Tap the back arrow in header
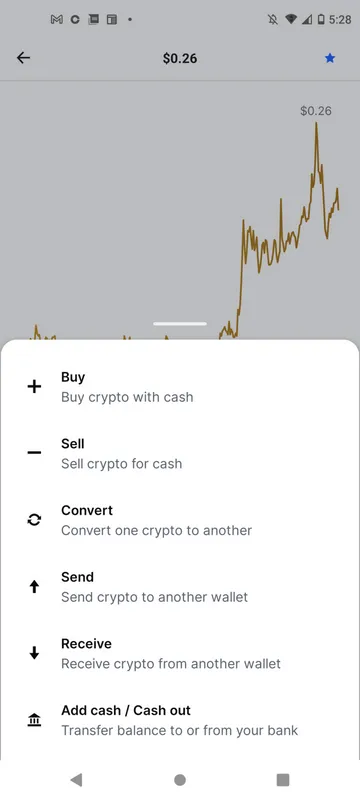 tap(23, 58)
